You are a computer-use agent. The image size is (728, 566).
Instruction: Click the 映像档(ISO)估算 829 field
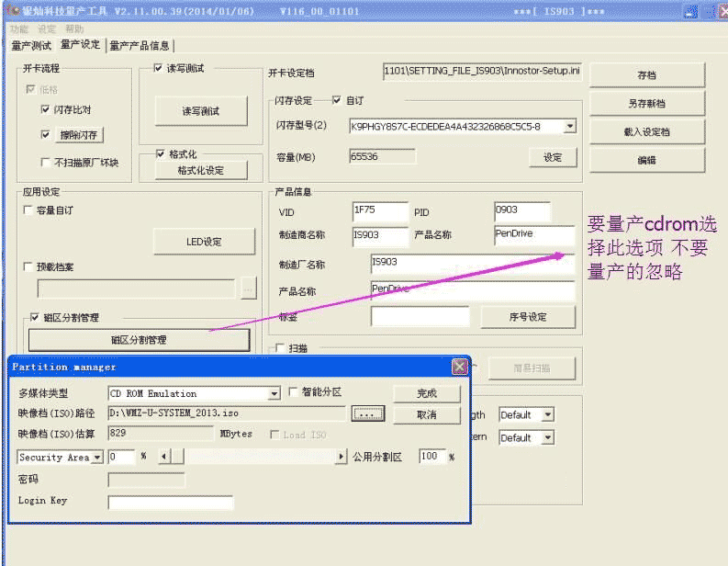tap(161, 434)
